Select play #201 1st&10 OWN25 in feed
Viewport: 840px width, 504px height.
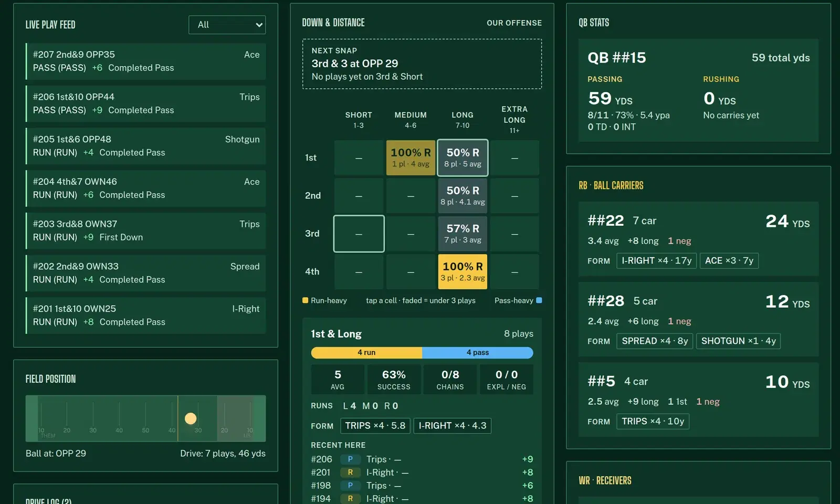(146, 316)
